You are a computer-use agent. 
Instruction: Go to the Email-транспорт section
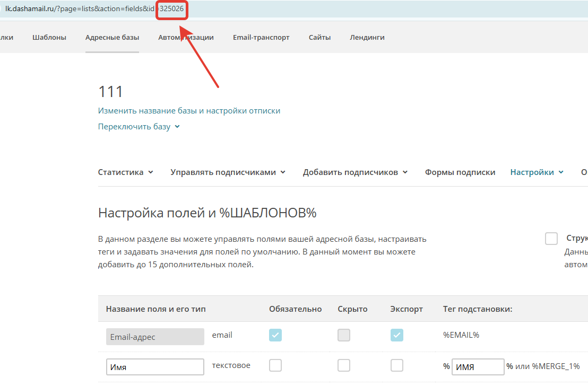261,38
